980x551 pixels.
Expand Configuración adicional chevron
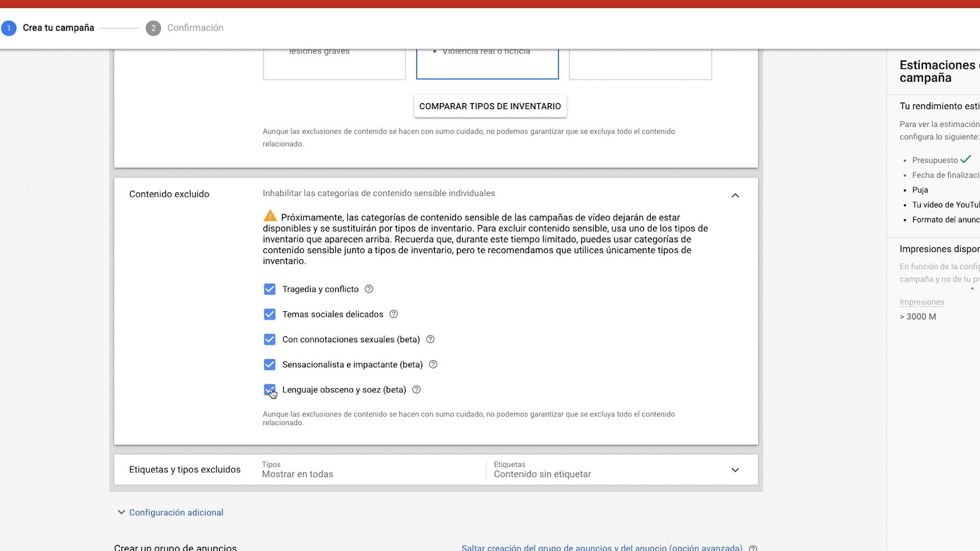[x=121, y=512]
